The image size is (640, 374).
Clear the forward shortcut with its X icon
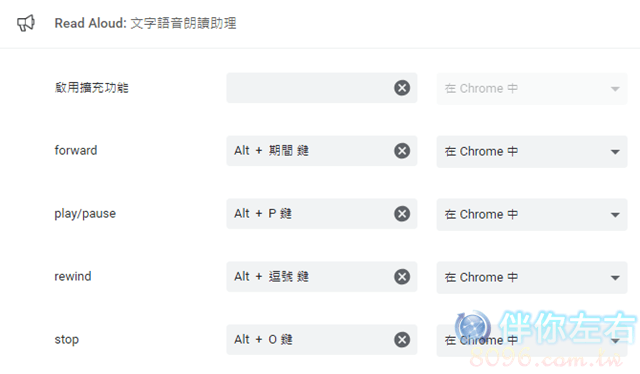point(402,151)
